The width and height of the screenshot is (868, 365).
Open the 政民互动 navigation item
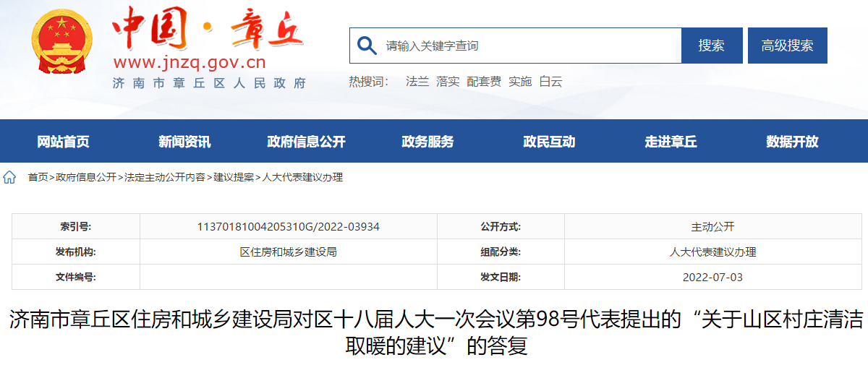pyautogui.click(x=549, y=142)
